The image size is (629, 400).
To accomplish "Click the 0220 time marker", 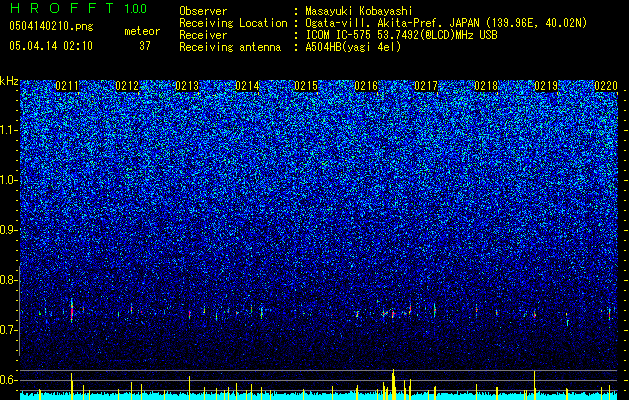I will pyautogui.click(x=606, y=86).
